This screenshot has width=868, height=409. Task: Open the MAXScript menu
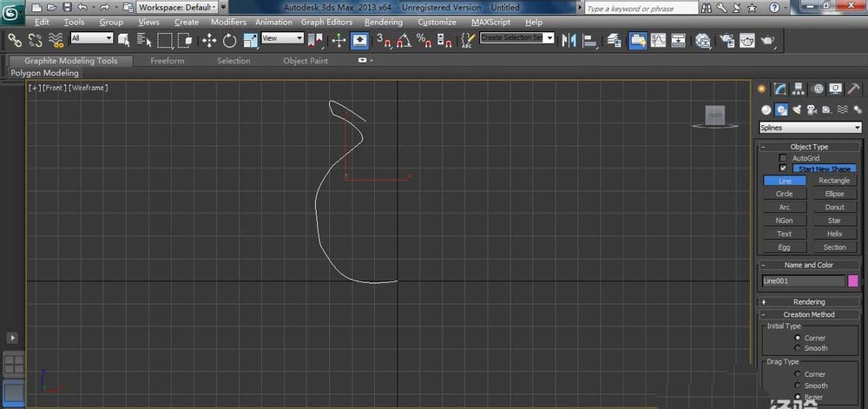pos(491,22)
